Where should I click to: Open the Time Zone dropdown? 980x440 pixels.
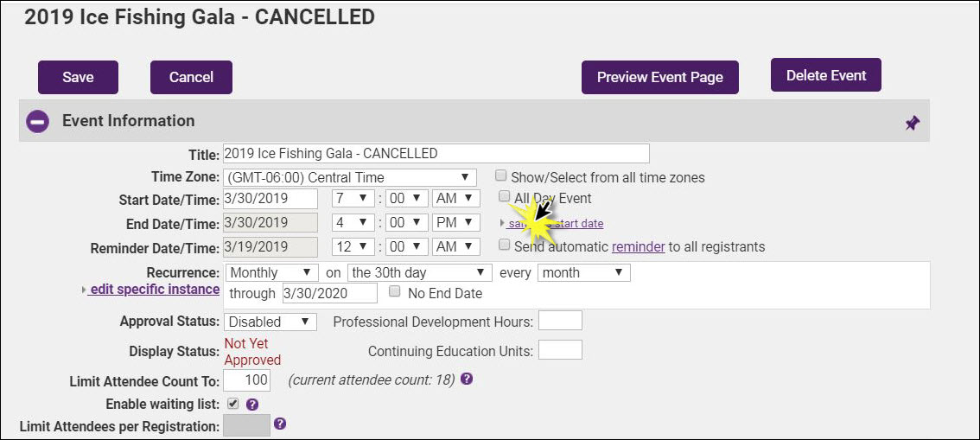[x=349, y=177]
